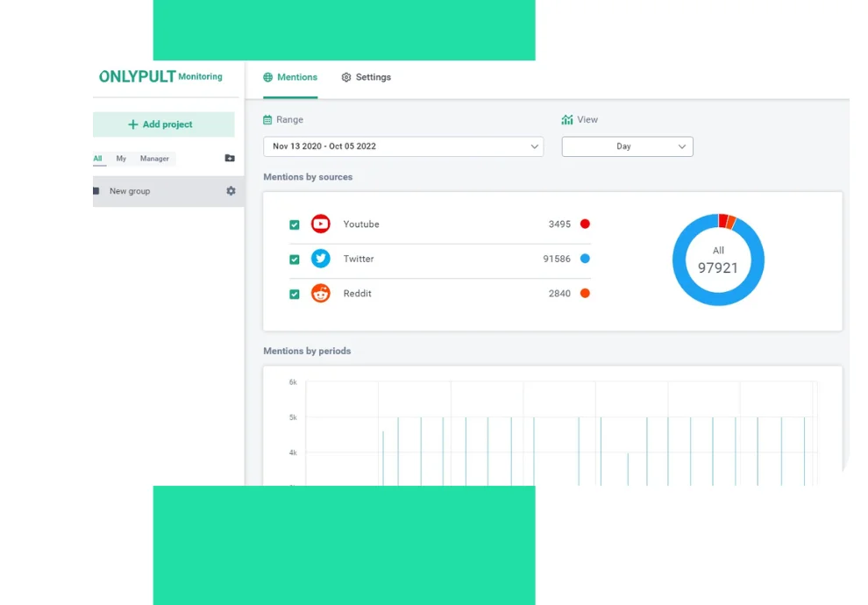The width and height of the screenshot is (868, 605).
Task: Toggle the Reddit mentions checkbox
Action: coord(295,294)
